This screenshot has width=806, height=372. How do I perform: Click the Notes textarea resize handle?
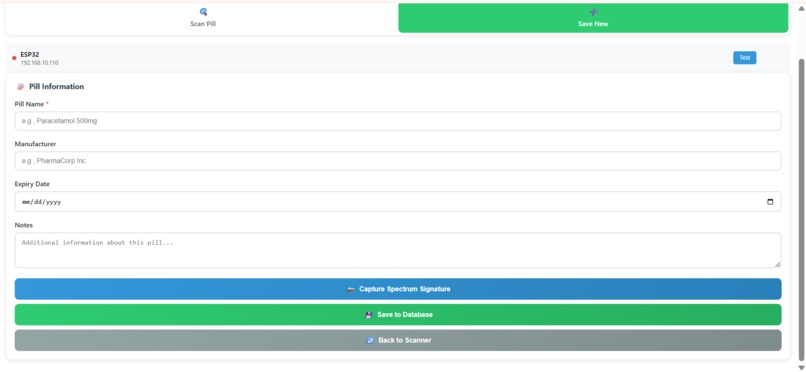pyautogui.click(x=777, y=264)
